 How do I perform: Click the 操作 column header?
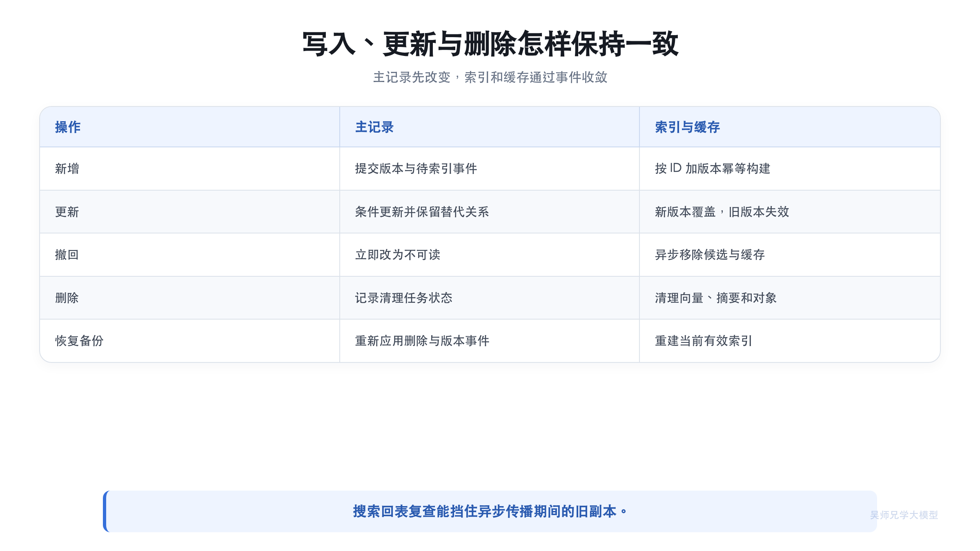[x=190, y=127]
